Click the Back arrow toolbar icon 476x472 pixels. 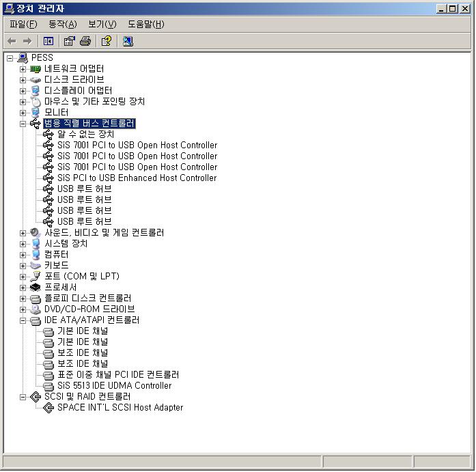pyautogui.click(x=12, y=41)
